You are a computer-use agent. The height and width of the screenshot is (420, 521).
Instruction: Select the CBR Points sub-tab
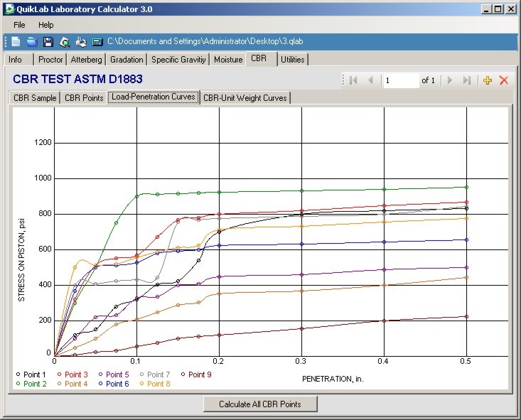point(84,98)
